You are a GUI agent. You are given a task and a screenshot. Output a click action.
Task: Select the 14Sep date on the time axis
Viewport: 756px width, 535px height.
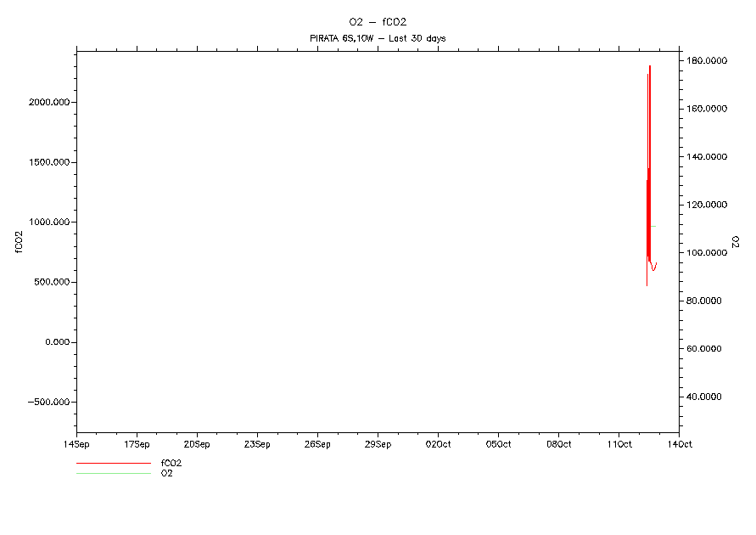(x=76, y=444)
